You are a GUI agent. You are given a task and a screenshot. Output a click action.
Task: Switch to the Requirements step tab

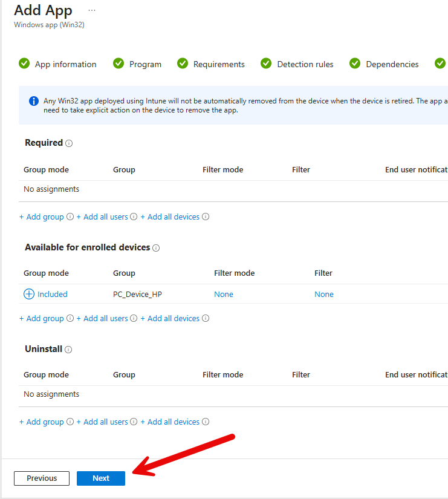219,64
